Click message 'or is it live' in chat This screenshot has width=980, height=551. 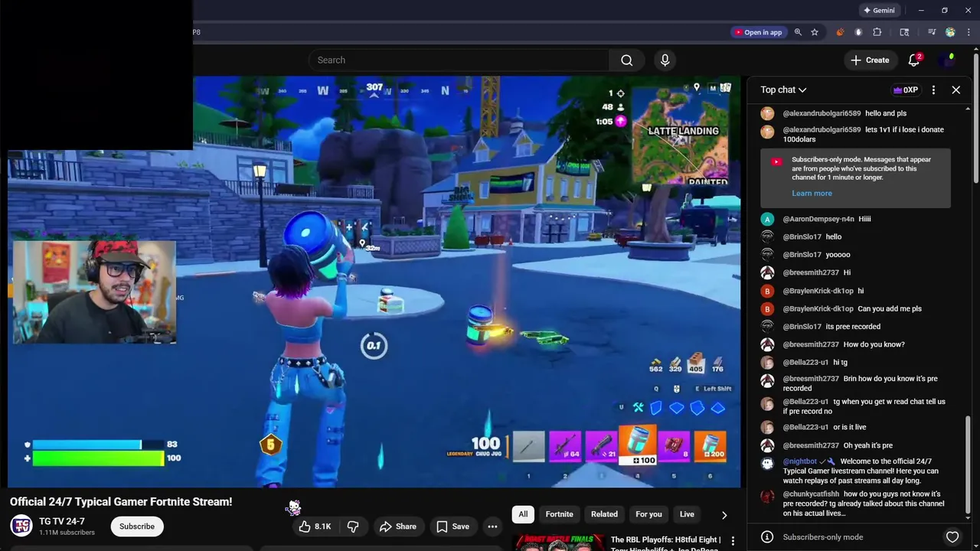(850, 427)
